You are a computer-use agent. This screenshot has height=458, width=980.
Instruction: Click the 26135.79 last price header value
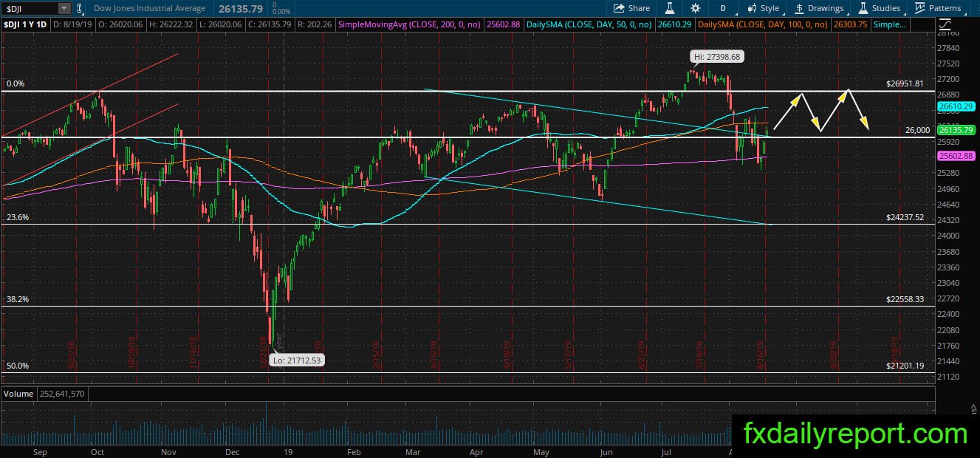tap(240, 8)
